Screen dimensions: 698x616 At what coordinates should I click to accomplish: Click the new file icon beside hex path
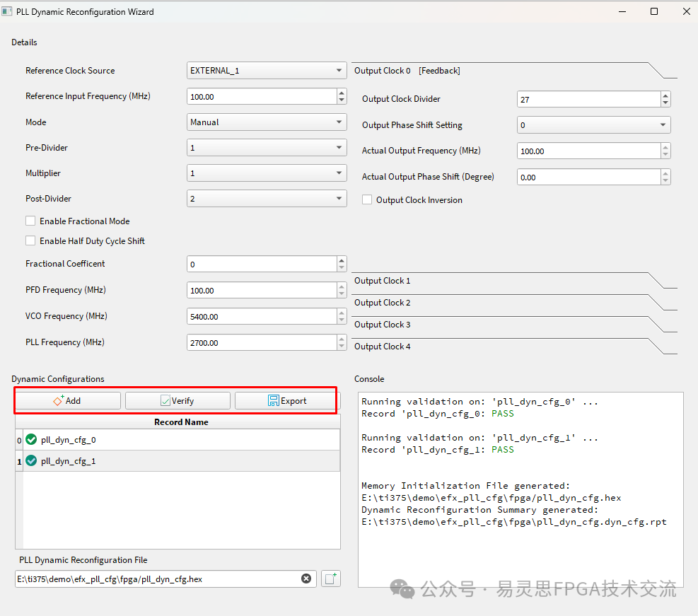click(330, 579)
